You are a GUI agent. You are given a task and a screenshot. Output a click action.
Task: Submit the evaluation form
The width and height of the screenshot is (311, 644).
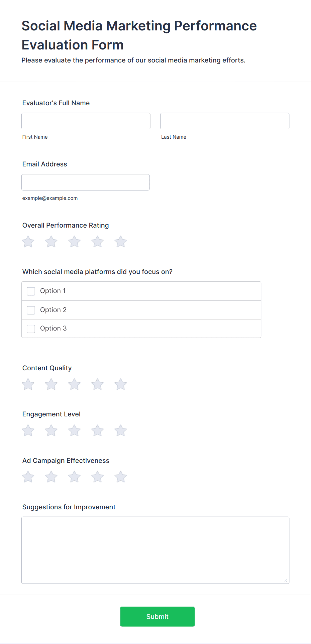pos(158,617)
